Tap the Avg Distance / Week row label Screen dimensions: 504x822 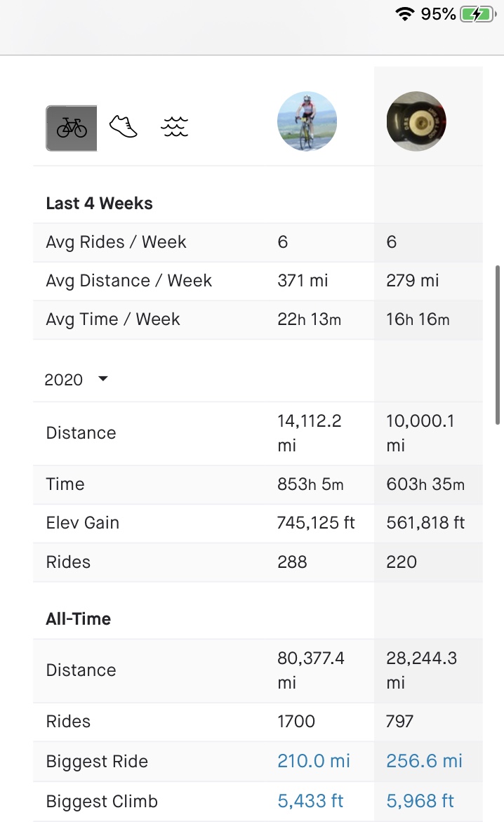click(x=129, y=281)
